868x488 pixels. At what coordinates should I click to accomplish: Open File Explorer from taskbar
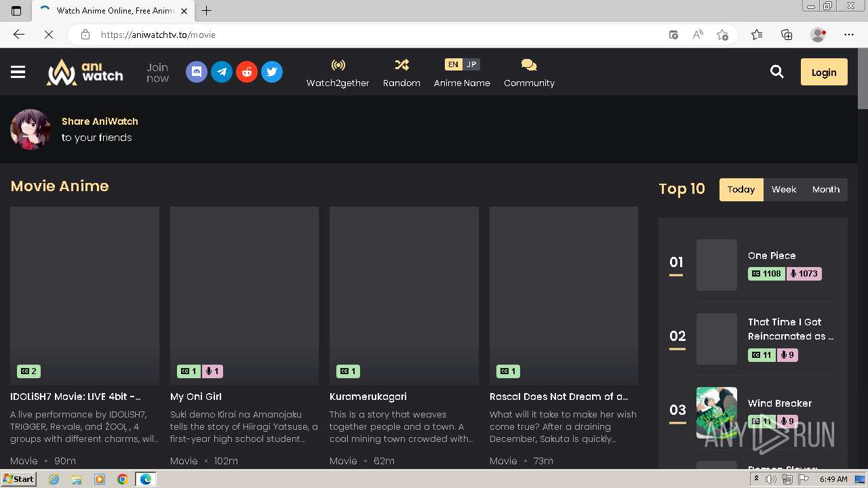pyautogui.click(x=77, y=479)
